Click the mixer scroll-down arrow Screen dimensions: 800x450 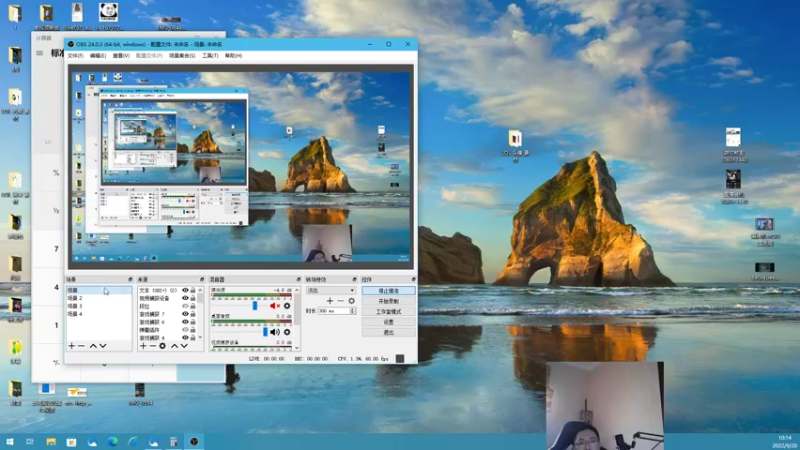coord(297,348)
